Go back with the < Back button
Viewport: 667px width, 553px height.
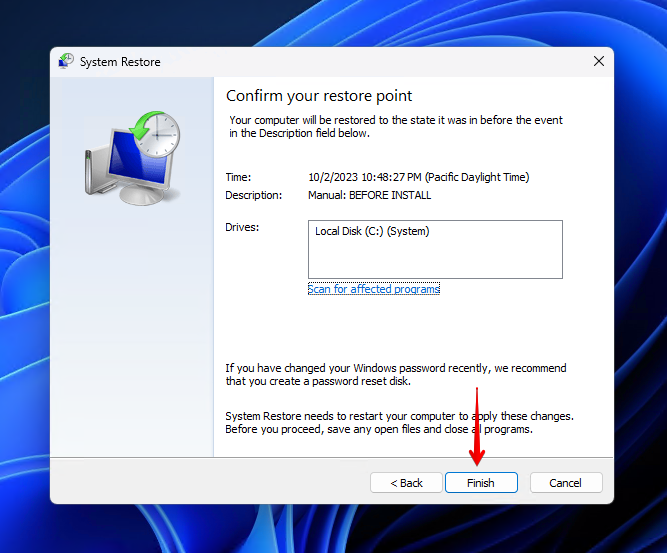(406, 483)
